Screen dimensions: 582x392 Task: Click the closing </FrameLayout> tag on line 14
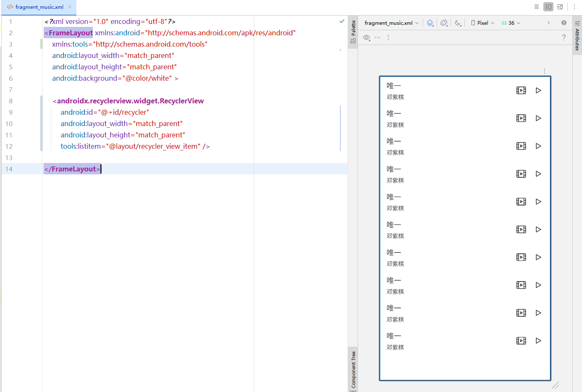[x=72, y=169]
